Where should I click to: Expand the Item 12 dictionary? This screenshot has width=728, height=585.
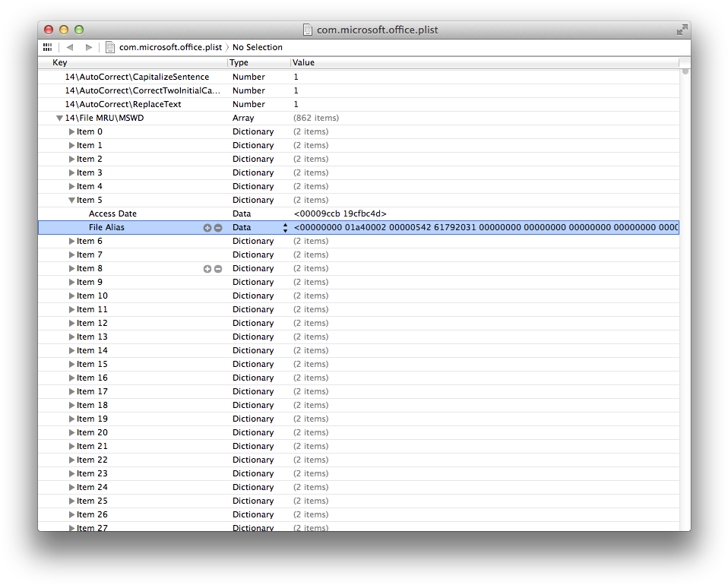[72, 324]
